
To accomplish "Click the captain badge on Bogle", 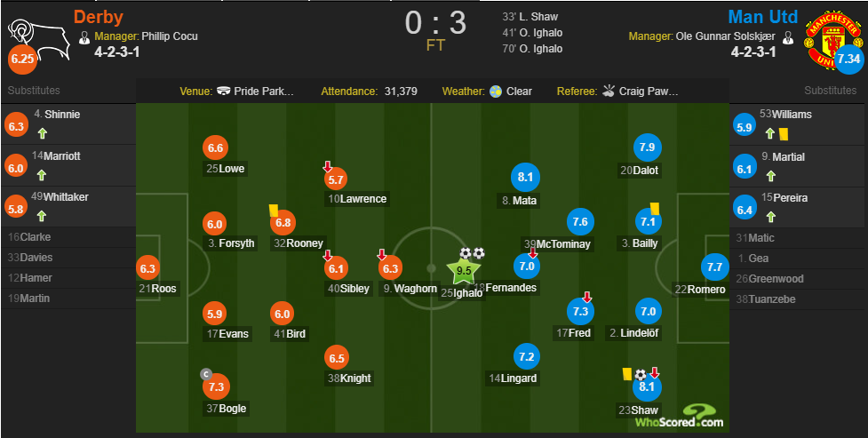I will point(206,374).
